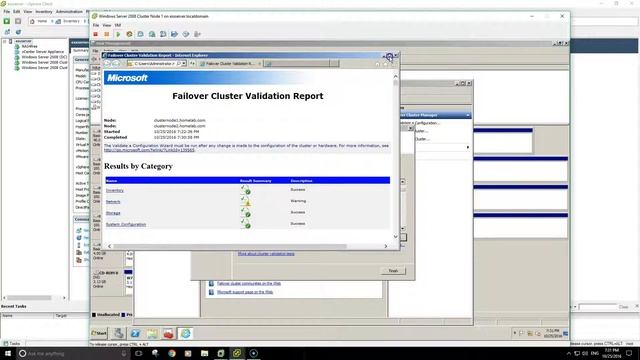Click Network warning result icon
640x360 pixels.
pos(245,201)
